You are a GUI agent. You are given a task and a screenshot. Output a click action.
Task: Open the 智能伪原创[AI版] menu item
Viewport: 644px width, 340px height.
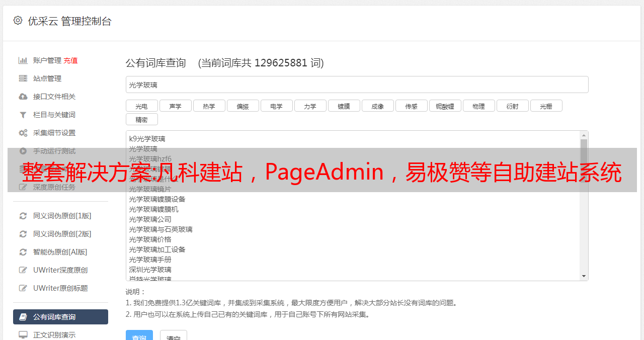point(60,252)
